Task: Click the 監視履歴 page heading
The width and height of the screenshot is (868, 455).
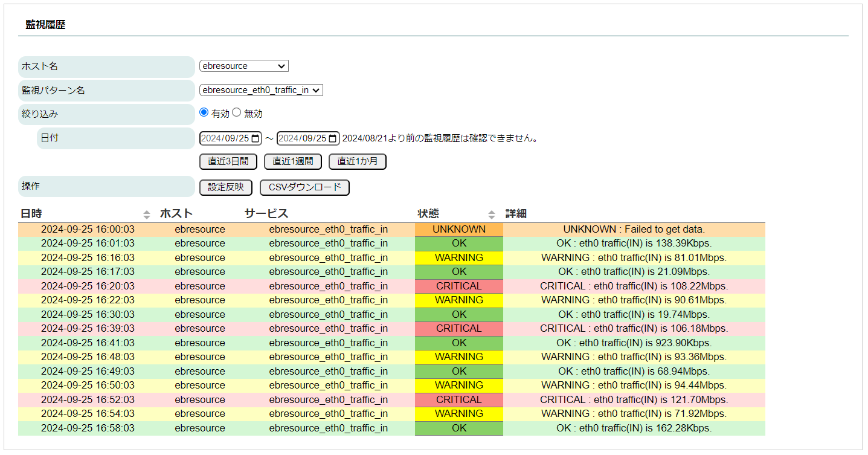Action: pyautogui.click(x=45, y=25)
